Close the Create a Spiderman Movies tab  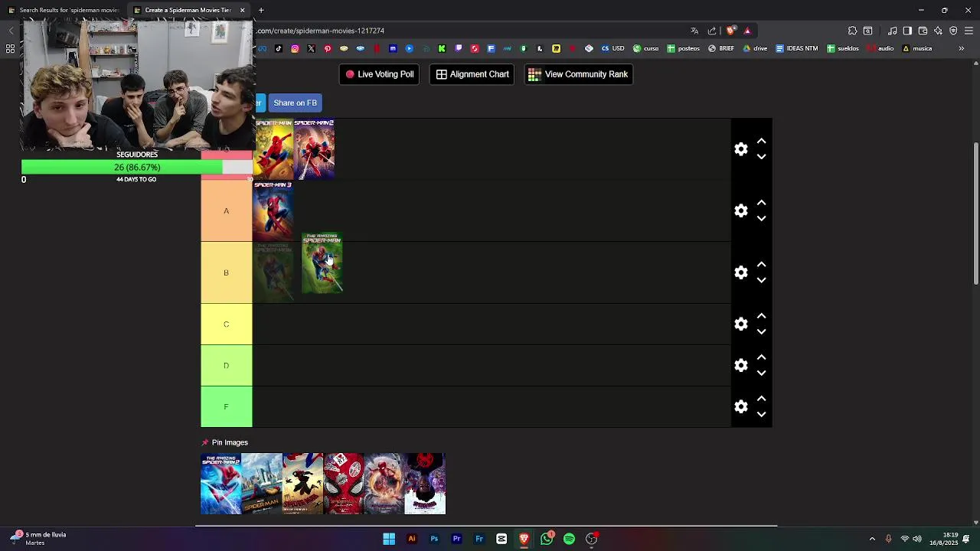click(243, 10)
